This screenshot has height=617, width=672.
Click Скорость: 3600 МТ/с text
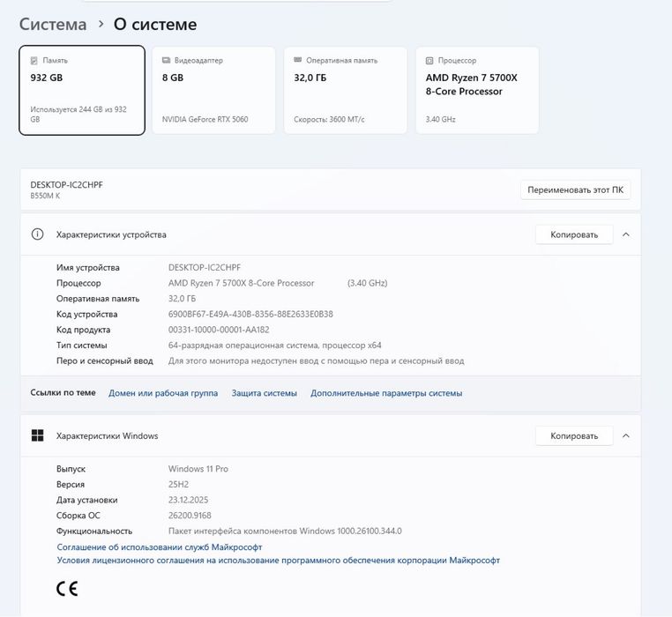(329, 119)
